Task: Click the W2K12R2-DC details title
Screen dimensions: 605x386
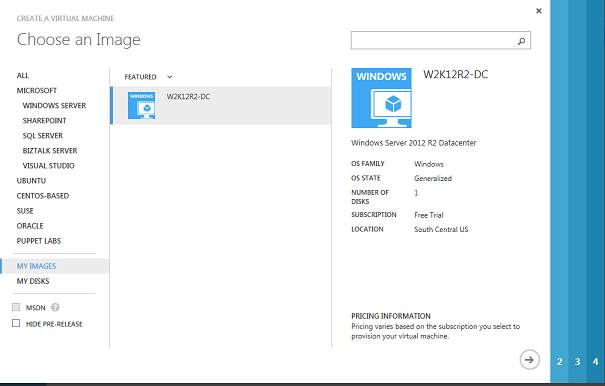Action: 456,74
